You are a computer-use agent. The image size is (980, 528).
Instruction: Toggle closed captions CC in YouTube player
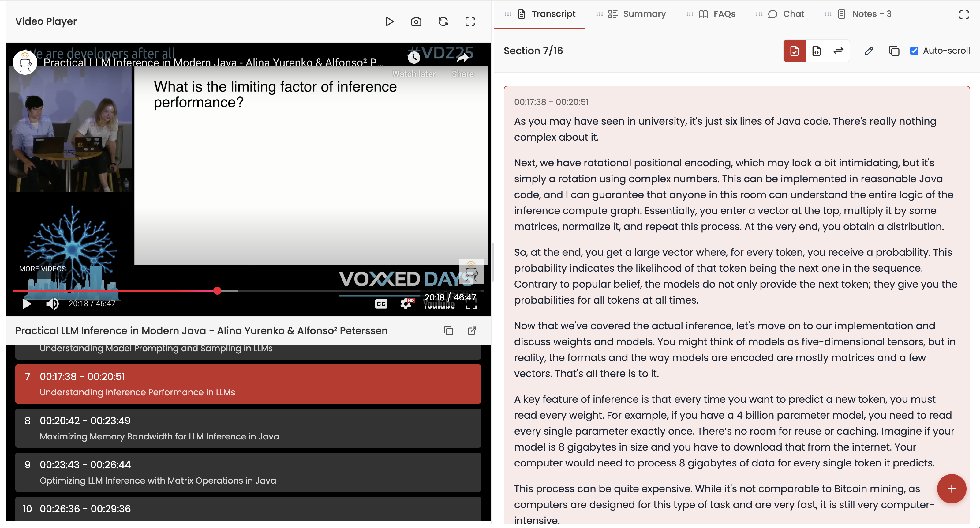pos(381,304)
